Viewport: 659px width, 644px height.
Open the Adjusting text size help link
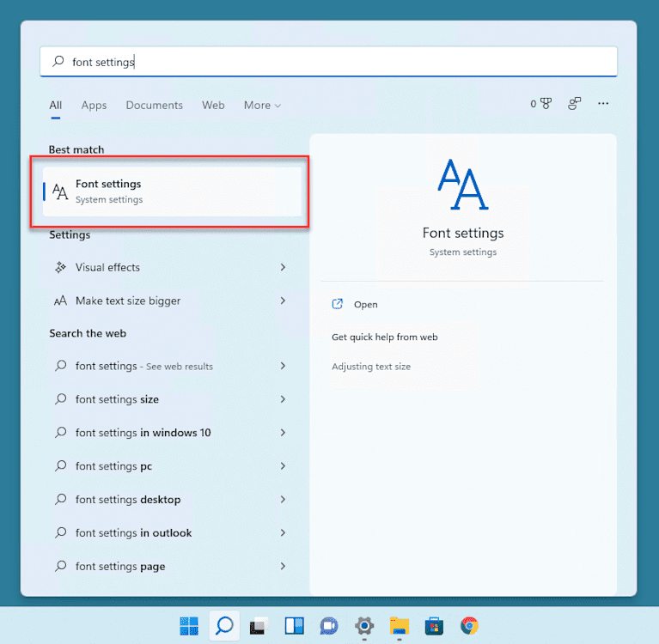pos(371,367)
